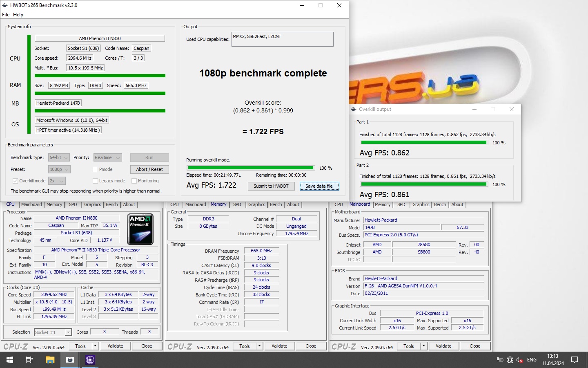The width and height of the screenshot is (588, 368).
Task: Open the input method tray icon
Action: [500, 360]
